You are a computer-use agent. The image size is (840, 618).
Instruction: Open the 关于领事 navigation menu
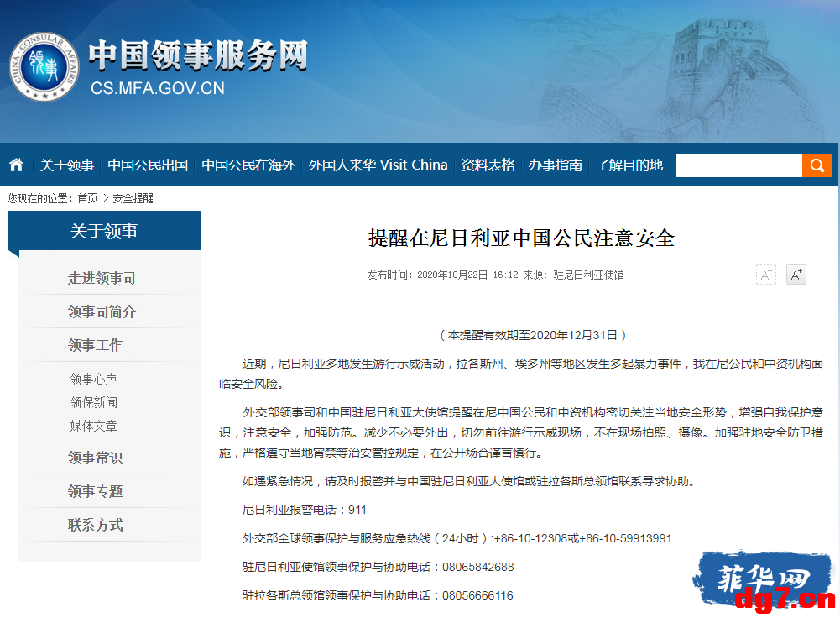tap(67, 165)
